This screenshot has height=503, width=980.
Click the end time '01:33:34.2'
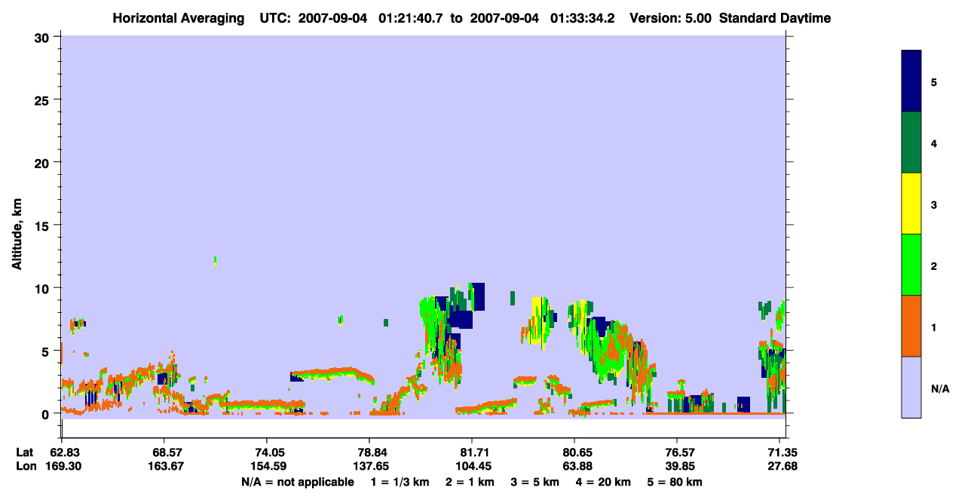(584, 18)
